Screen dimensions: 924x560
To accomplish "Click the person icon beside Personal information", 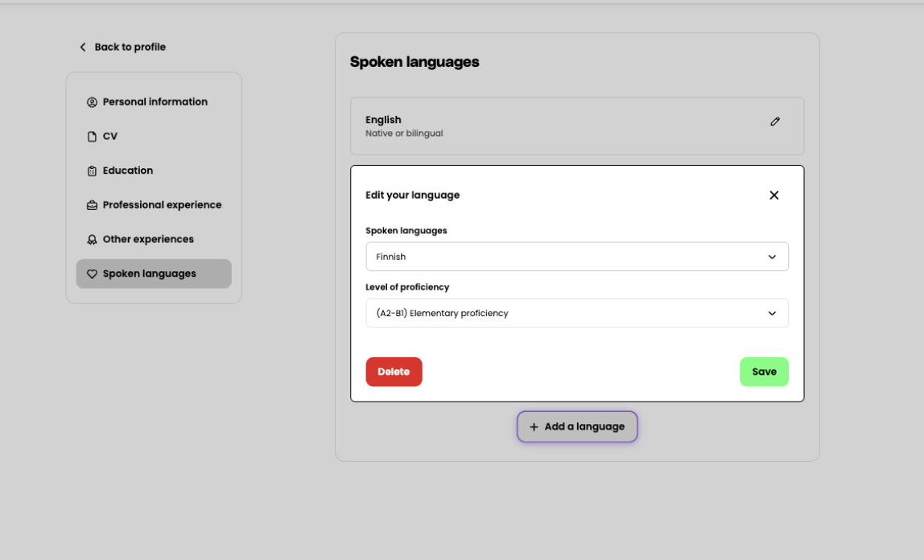I will (92, 102).
